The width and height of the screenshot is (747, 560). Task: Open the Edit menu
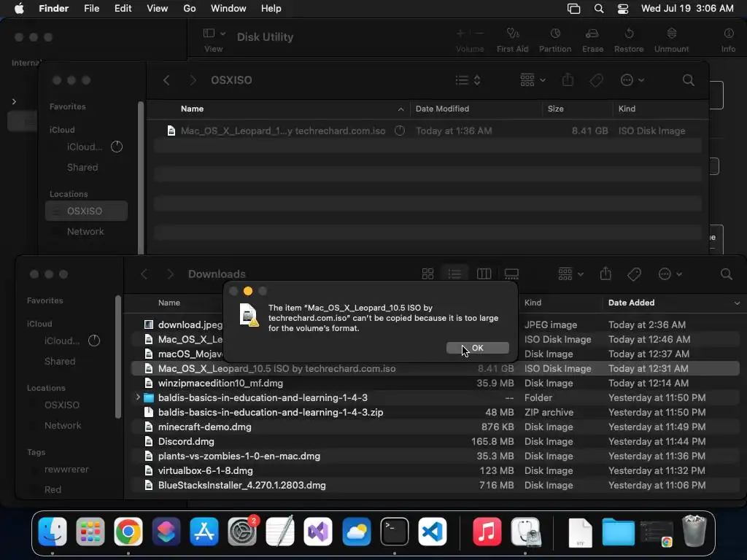(x=123, y=9)
